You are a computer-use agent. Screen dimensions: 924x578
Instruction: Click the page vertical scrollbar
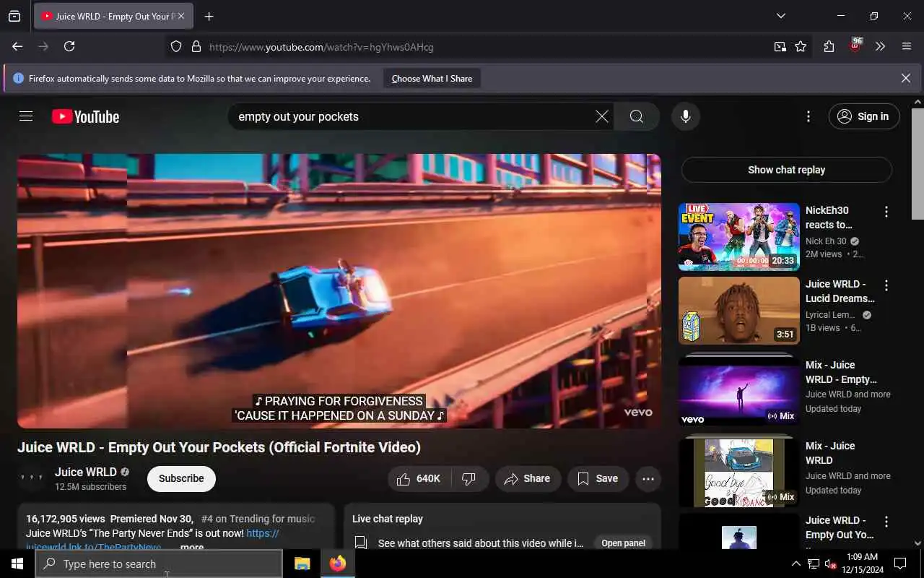click(x=918, y=165)
